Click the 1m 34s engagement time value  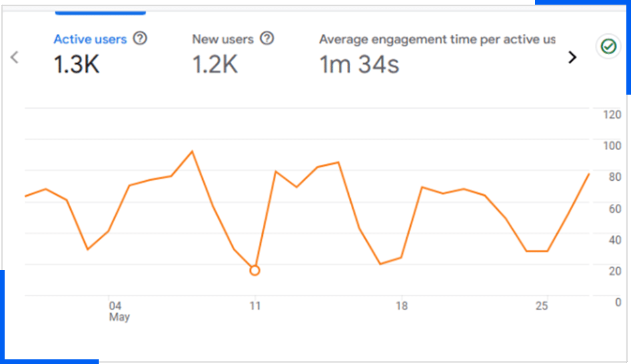click(359, 65)
